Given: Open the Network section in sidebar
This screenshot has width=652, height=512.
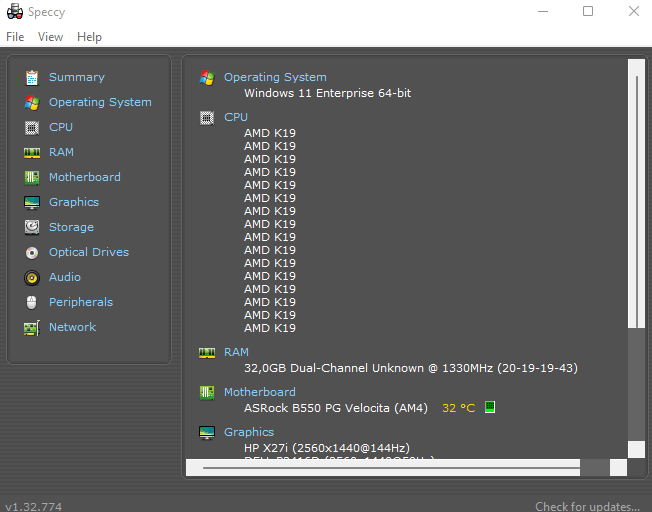Looking at the screenshot, I should (72, 327).
